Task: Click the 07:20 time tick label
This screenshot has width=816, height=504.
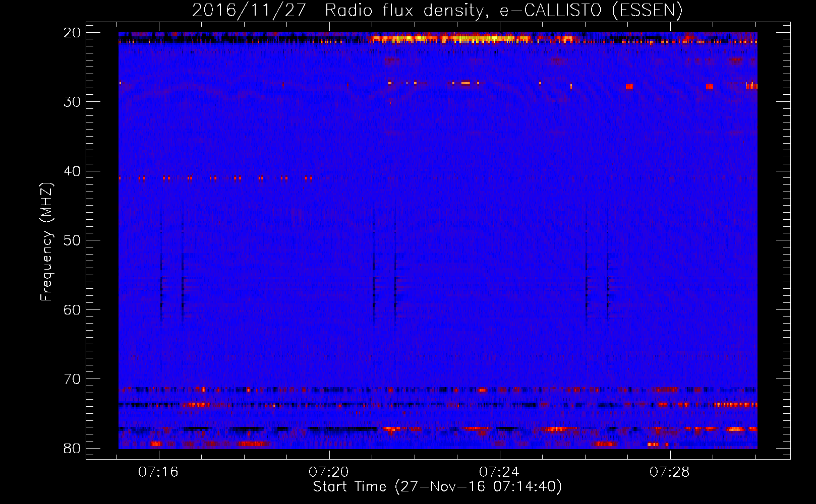Action: click(x=329, y=472)
